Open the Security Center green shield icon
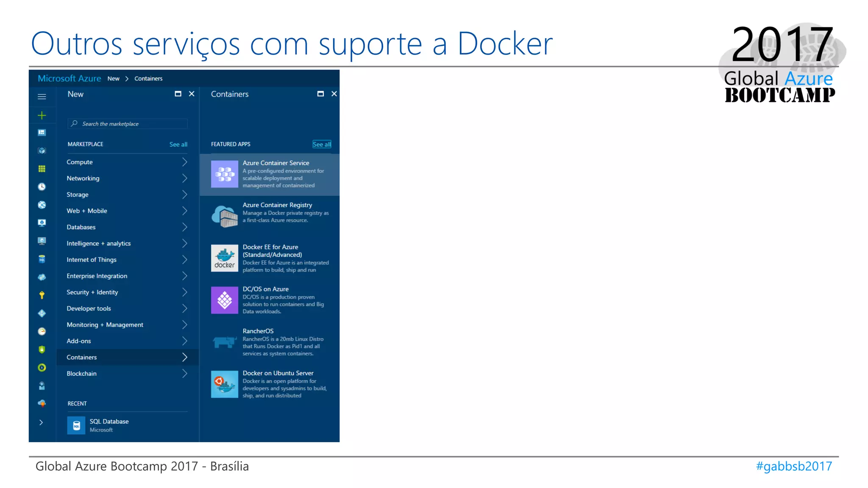This screenshot has width=868, height=488. [x=42, y=349]
